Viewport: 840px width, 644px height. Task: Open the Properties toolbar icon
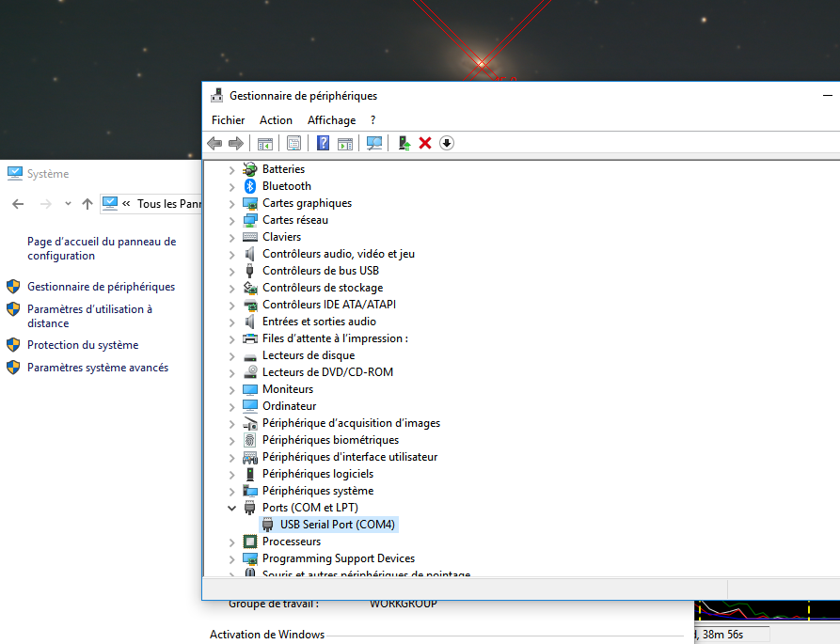click(293, 144)
